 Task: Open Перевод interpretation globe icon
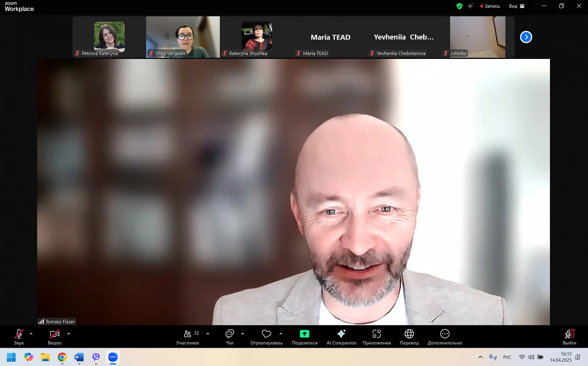tap(409, 337)
